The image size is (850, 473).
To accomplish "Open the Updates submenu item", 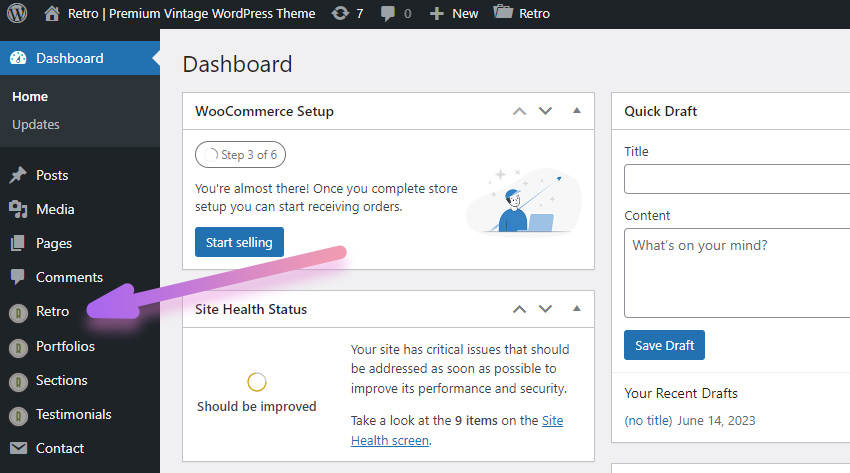I will point(36,125).
